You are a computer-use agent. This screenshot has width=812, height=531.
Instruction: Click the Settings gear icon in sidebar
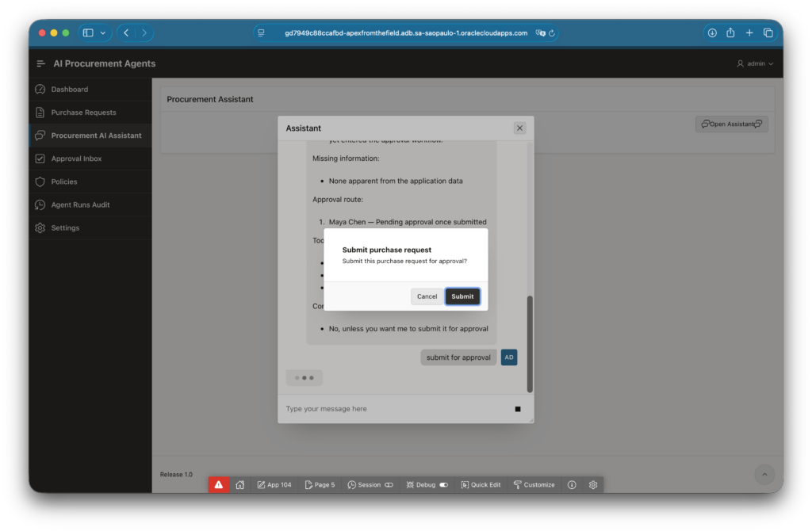pyautogui.click(x=40, y=227)
